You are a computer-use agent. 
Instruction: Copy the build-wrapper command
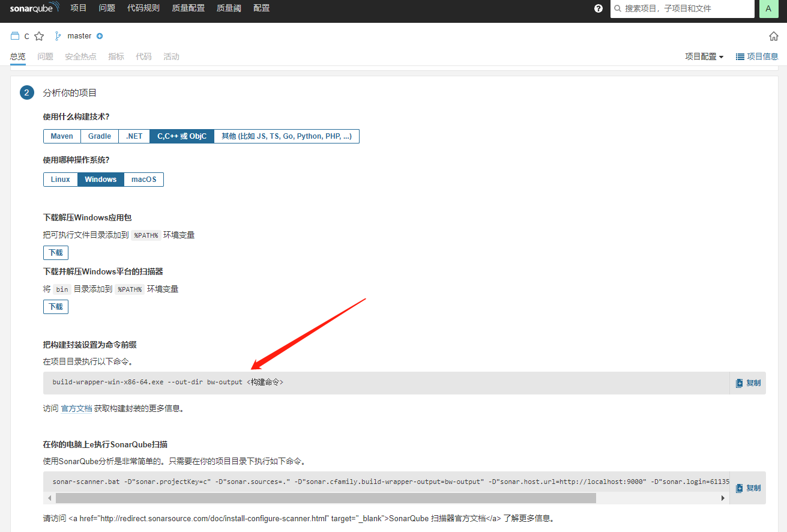748,383
